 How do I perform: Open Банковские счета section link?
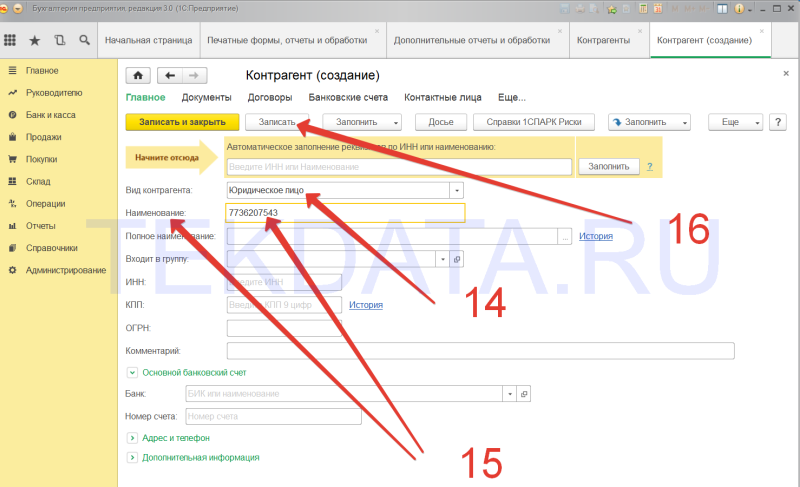(348, 97)
